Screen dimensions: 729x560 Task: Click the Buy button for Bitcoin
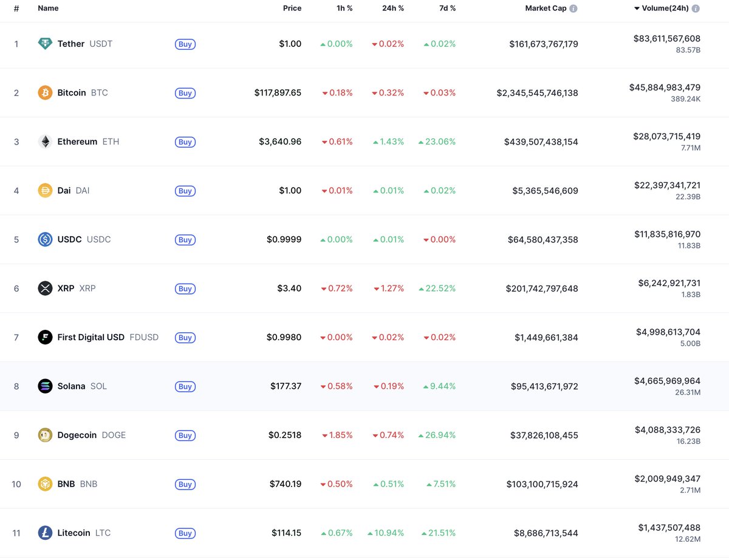pos(185,93)
